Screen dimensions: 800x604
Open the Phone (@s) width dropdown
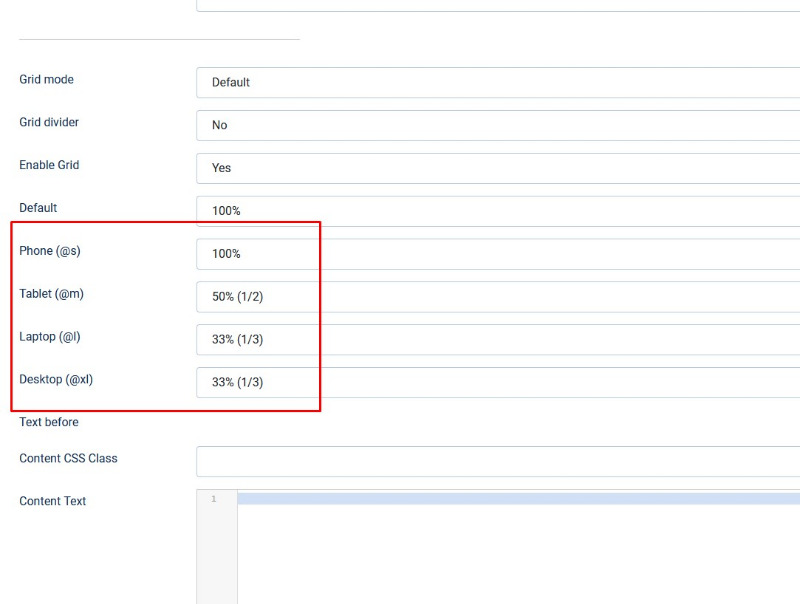[498, 254]
